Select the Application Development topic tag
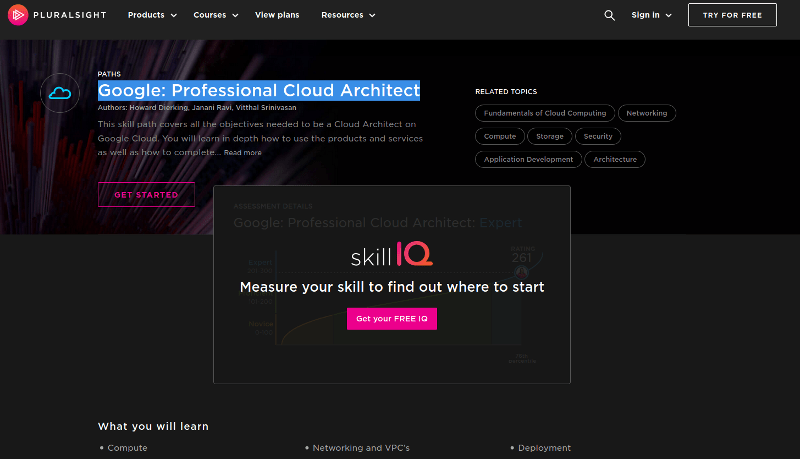The image size is (800, 459). [x=529, y=159]
